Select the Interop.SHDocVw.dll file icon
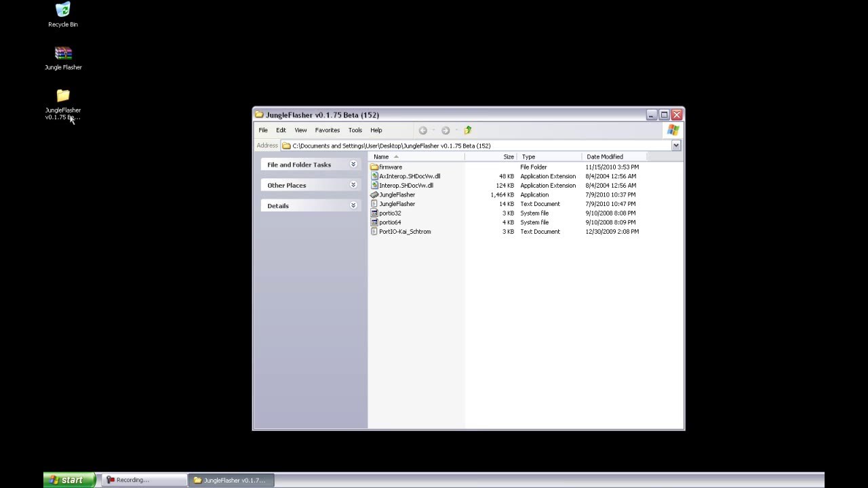 click(x=374, y=186)
